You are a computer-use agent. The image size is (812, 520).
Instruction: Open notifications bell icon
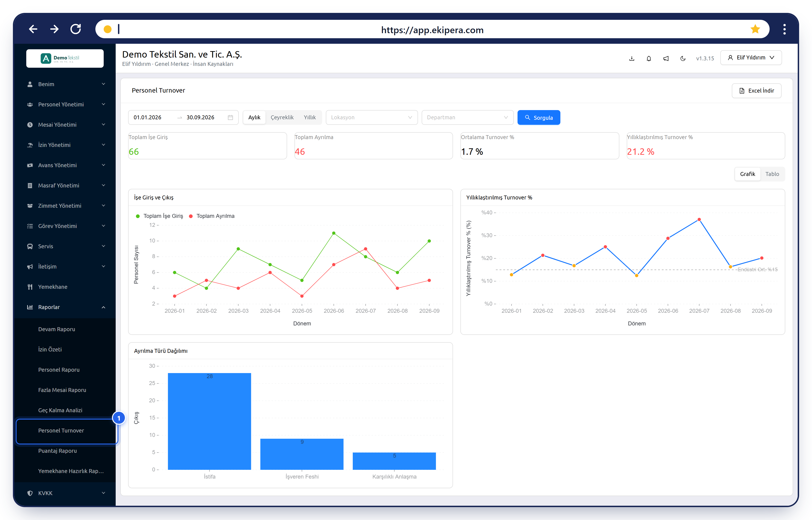point(649,58)
